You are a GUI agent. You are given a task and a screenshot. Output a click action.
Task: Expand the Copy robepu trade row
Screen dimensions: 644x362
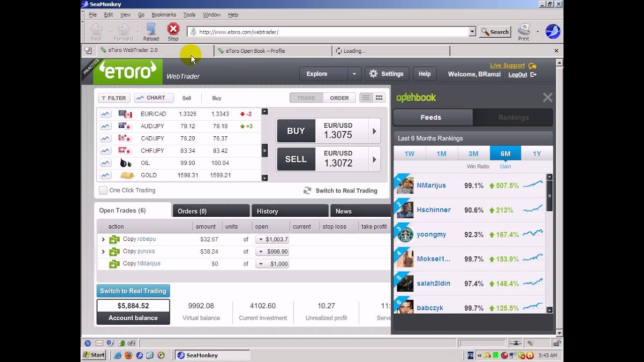coord(103,239)
